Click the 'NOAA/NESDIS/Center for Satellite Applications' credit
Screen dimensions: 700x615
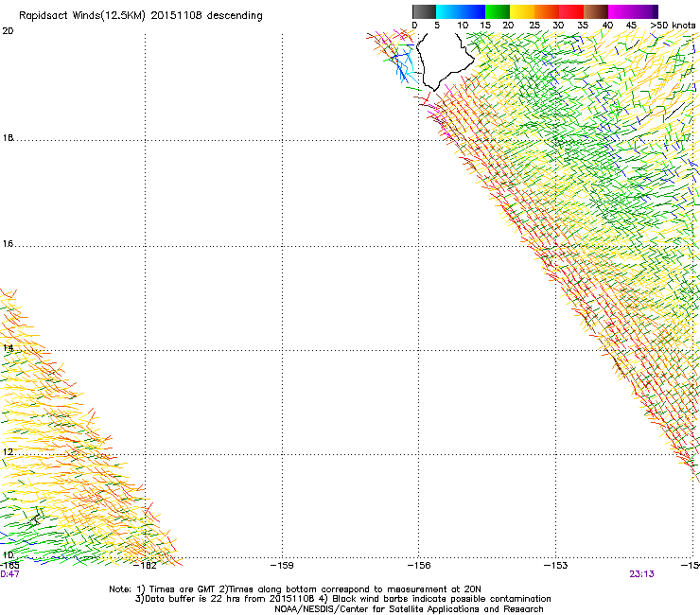click(409, 609)
